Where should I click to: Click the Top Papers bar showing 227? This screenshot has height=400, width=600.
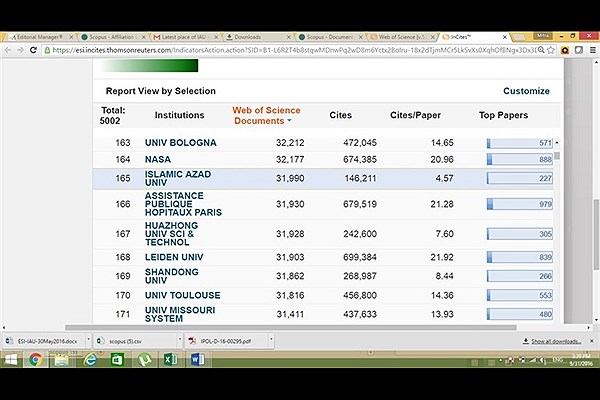point(520,178)
